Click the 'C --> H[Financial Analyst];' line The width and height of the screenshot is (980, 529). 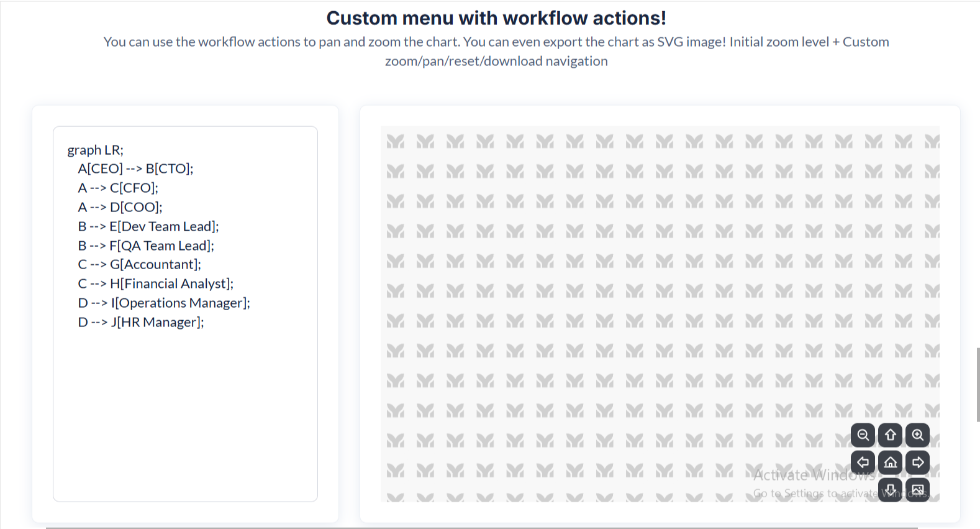coord(155,283)
